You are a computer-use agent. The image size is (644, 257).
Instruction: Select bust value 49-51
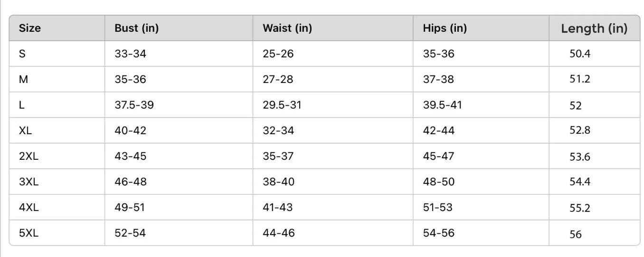[130, 207]
